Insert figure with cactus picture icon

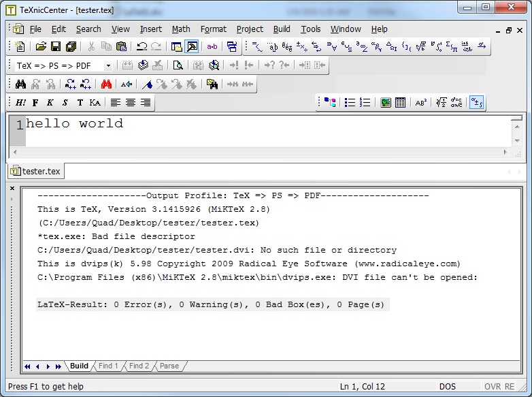point(386,102)
